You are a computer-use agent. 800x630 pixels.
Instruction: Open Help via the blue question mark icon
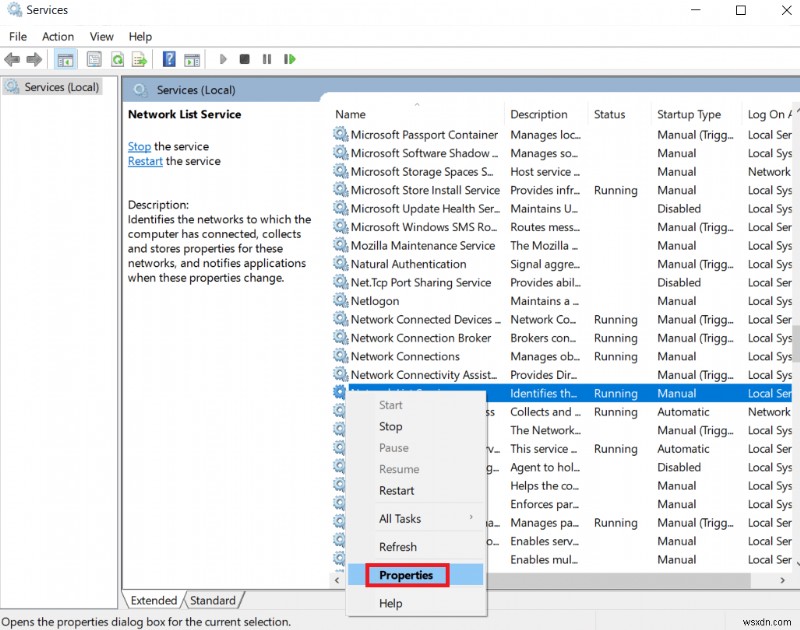[169, 60]
